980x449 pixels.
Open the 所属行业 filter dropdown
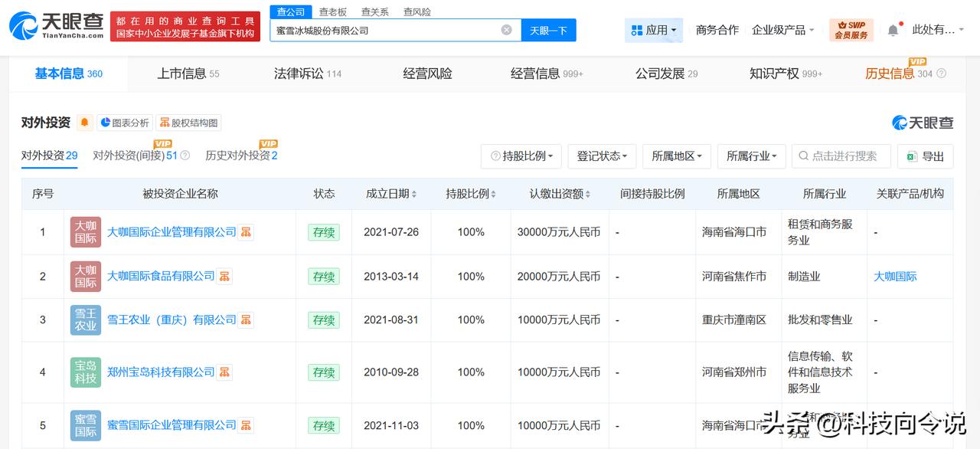click(x=751, y=156)
